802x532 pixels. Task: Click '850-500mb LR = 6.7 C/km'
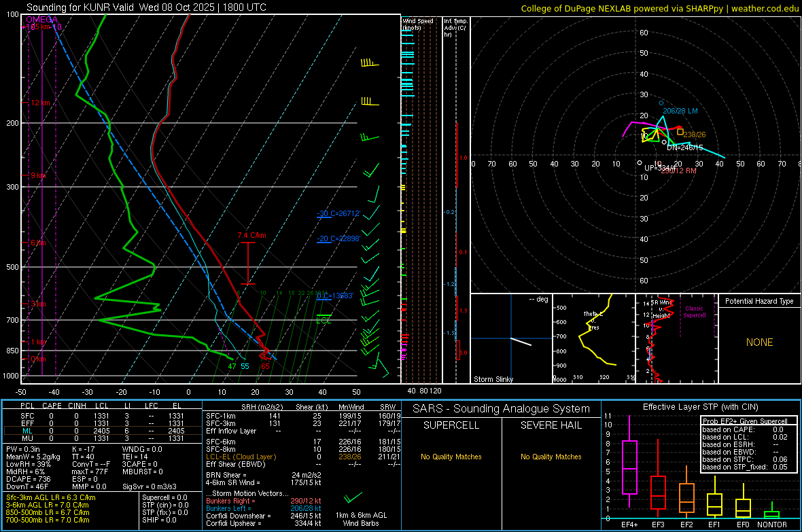(x=48, y=512)
